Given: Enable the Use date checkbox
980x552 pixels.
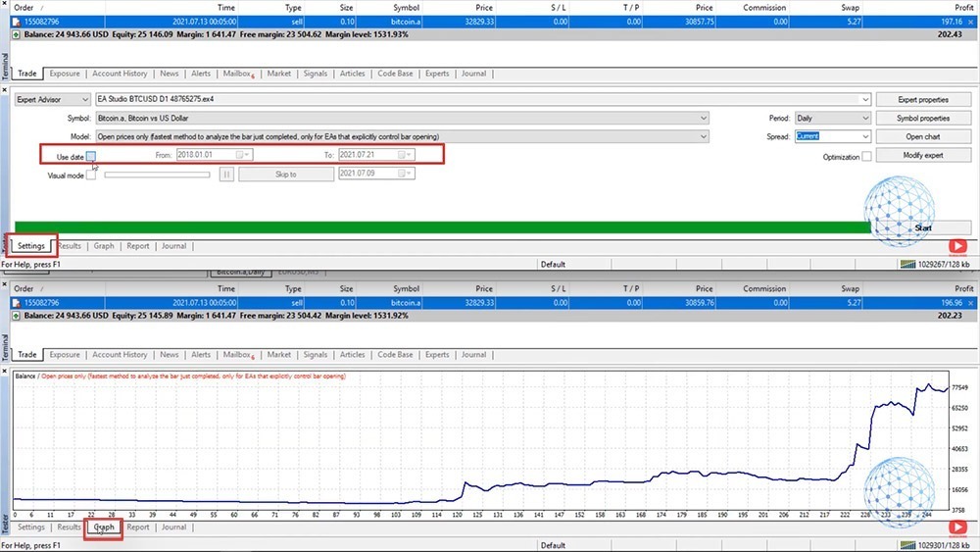Looking at the screenshot, I should [x=91, y=156].
